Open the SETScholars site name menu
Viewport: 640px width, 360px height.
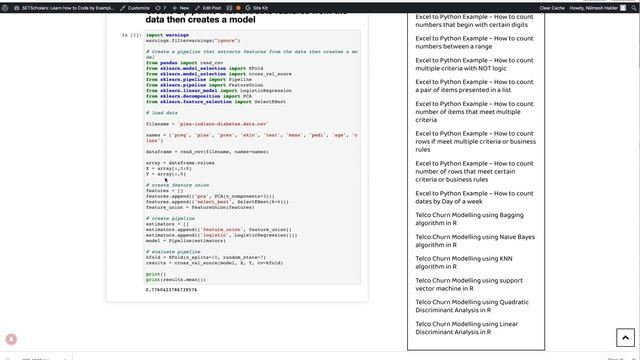coord(64,8)
